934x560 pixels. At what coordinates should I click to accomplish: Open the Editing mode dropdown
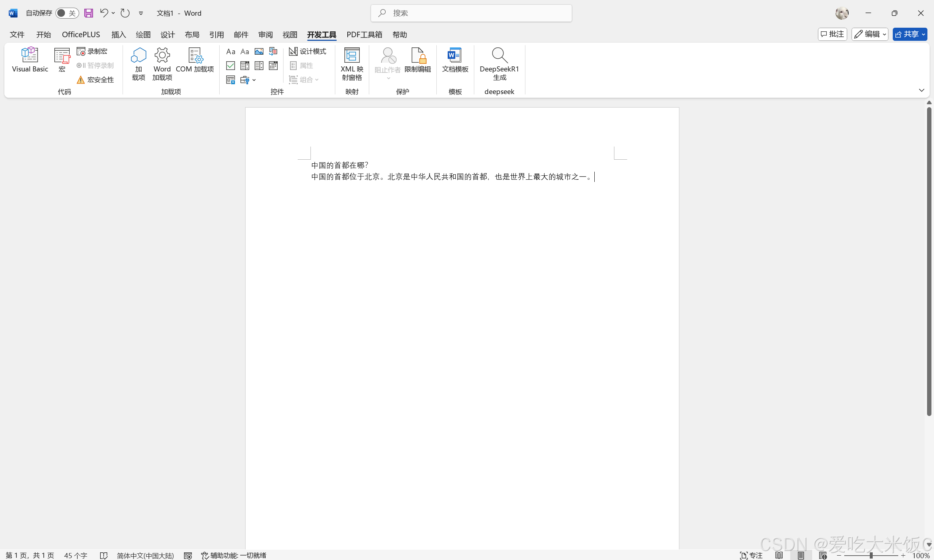point(870,34)
